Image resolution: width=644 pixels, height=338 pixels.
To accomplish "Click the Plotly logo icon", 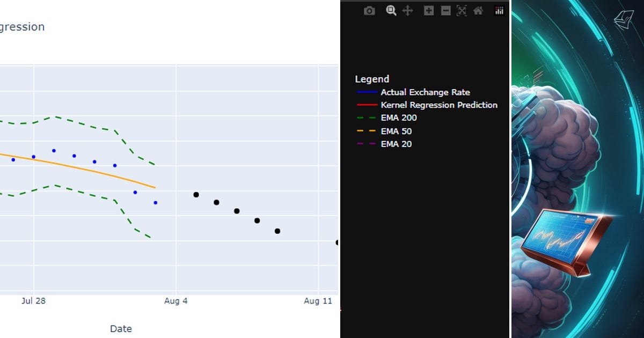I will coord(499,10).
